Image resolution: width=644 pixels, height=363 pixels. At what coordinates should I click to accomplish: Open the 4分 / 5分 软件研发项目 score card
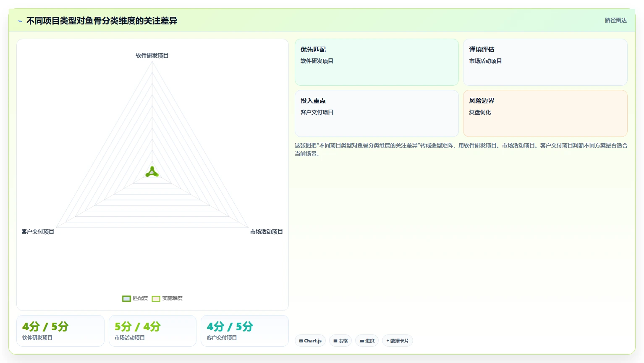tap(60, 331)
